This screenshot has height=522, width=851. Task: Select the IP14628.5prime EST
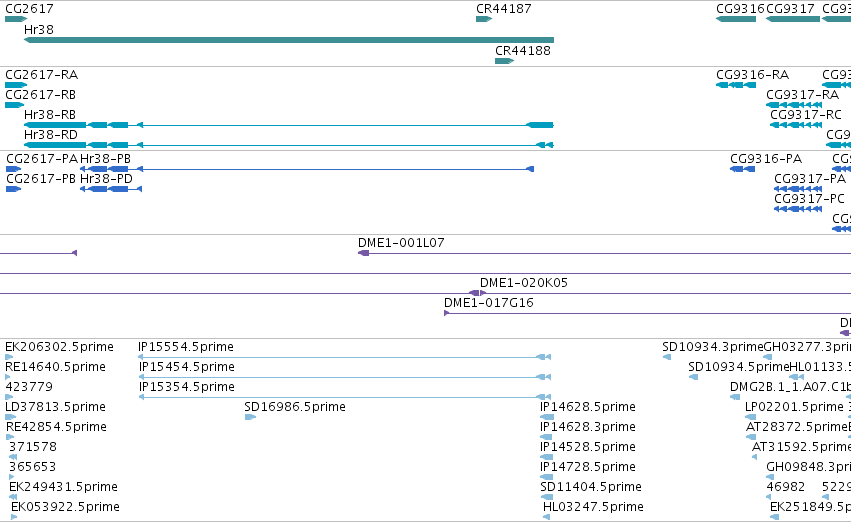[x=547, y=417]
